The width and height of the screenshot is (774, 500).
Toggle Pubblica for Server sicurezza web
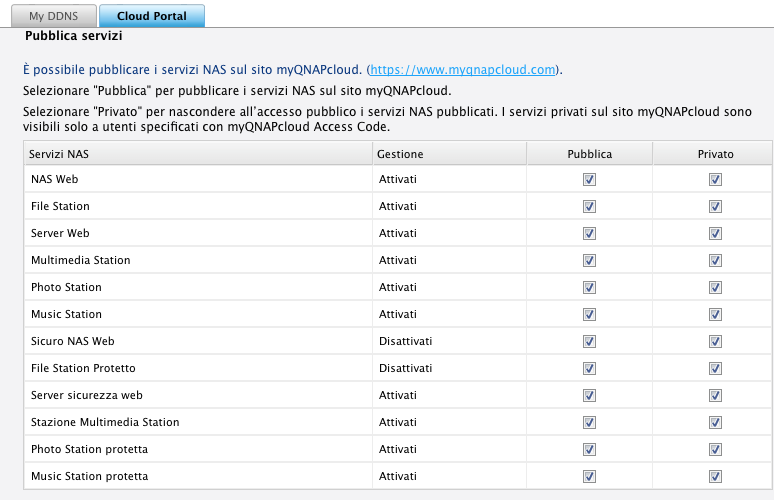point(589,395)
